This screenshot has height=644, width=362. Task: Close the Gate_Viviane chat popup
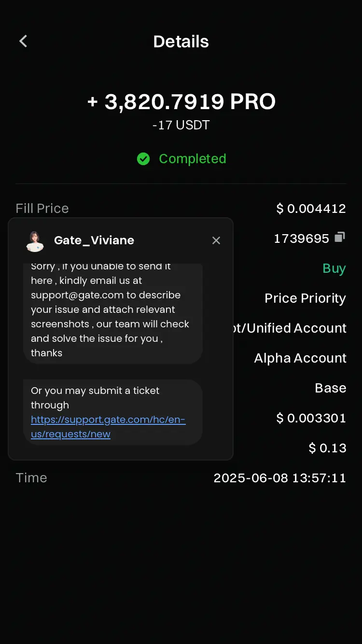(216, 240)
